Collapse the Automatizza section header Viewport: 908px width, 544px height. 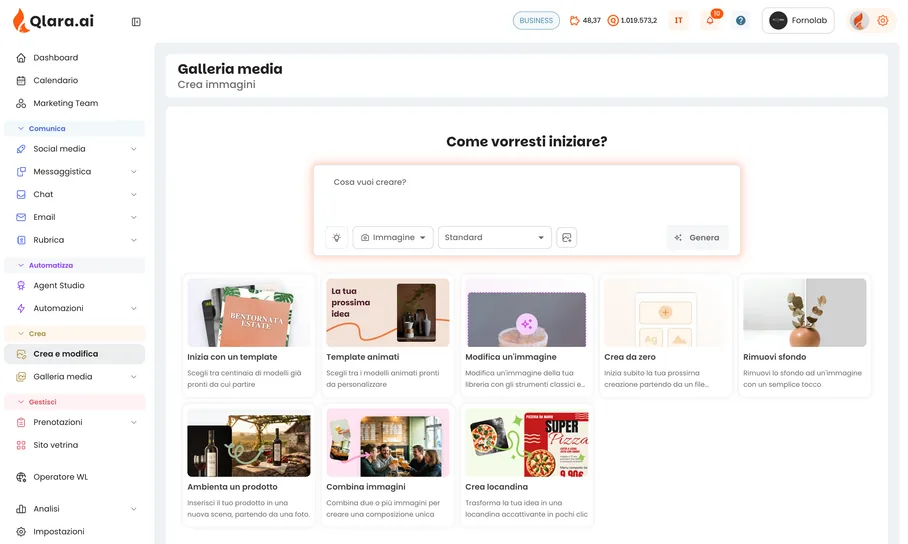(x=75, y=265)
